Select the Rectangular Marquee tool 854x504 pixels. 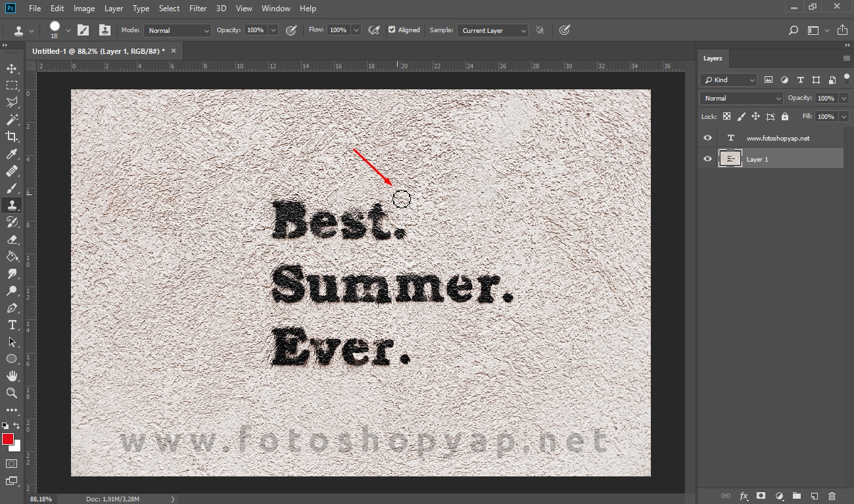click(x=12, y=85)
